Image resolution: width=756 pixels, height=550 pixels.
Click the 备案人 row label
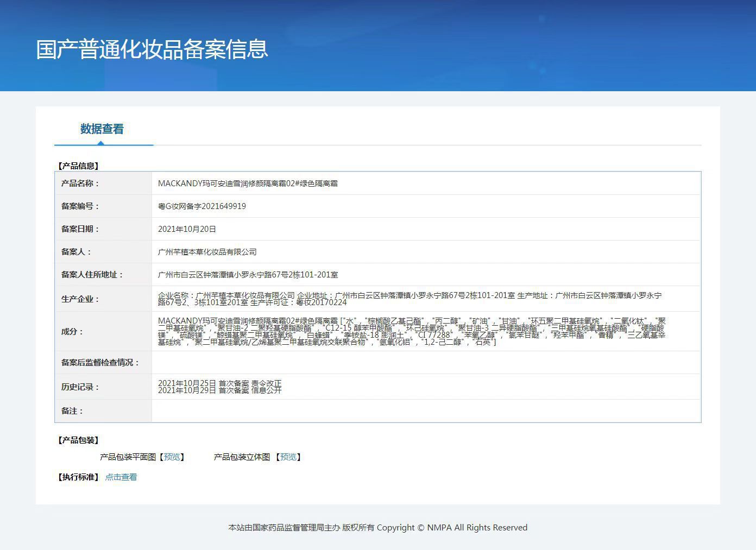[x=77, y=252]
